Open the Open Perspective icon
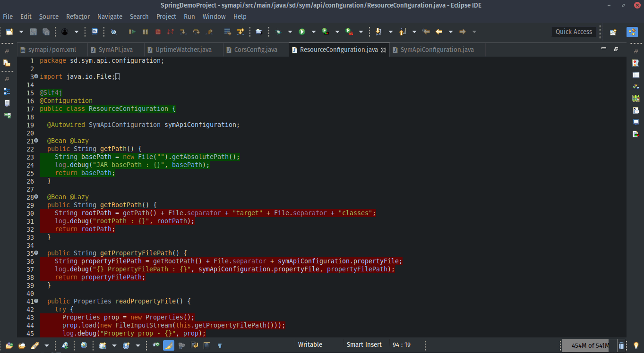 click(613, 32)
